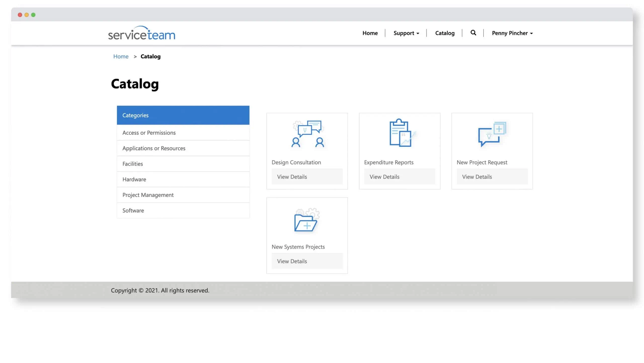Select the Access or Permissions category

point(183,133)
